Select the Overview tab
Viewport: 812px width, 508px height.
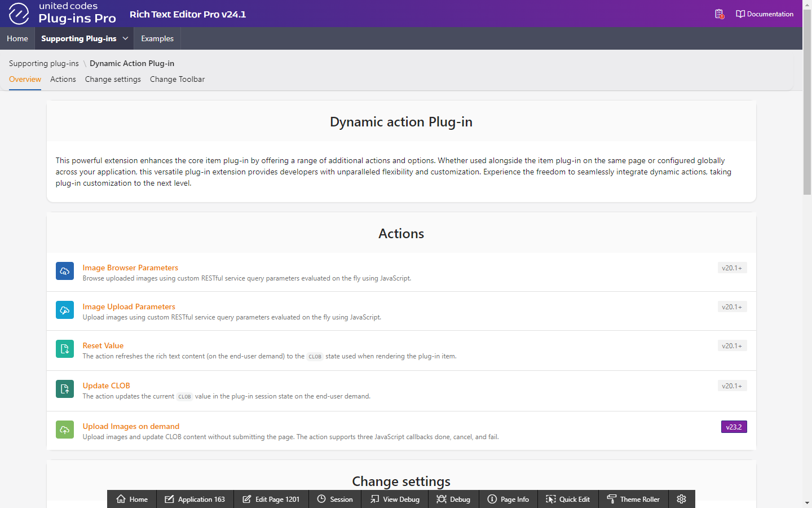(25, 80)
